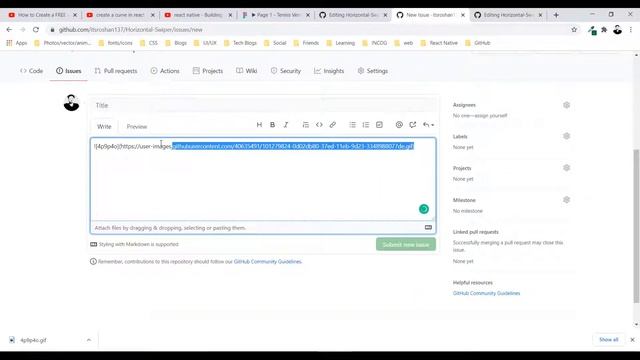Click the green Grammarly circle icon
Viewport: 640px width, 360px height.
[424, 209]
